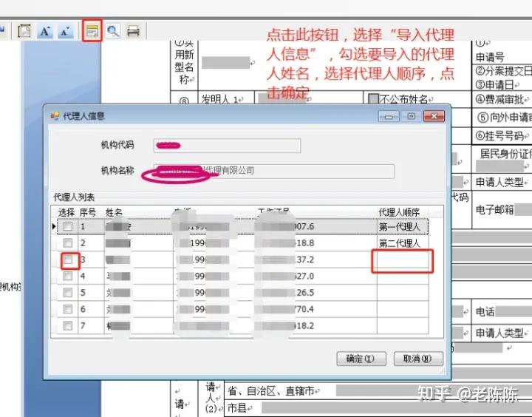Open the magnifier search tool in toolbar
The width and height of the screenshot is (532, 417).
(x=112, y=31)
